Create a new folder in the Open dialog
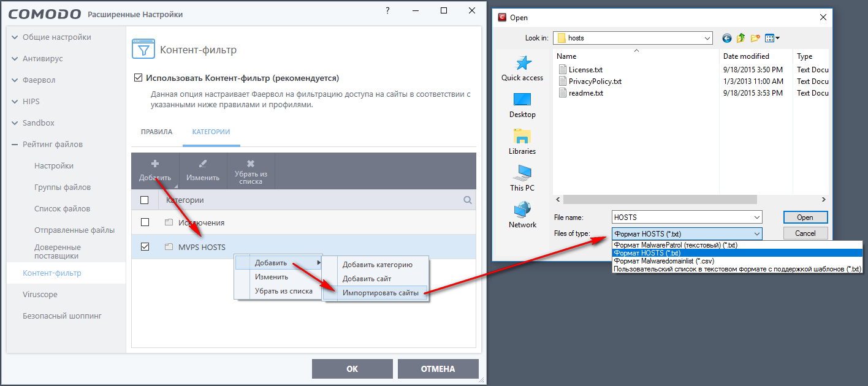The width and height of the screenshot is (868, 386). point(755,38)
